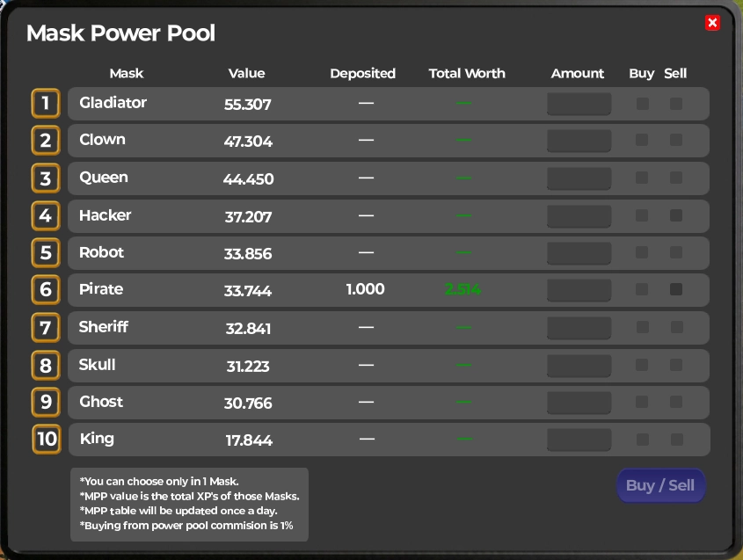Image resolution: width=743 pixels, height=560 pixels.
Task: Check the Sell box in Queen row
Action: [676, 178]
